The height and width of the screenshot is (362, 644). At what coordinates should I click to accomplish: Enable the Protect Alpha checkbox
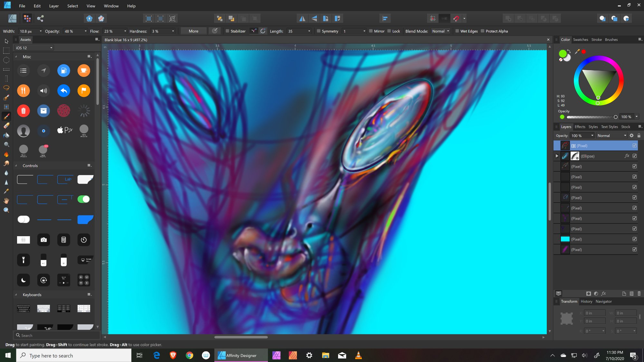(482, 31)
